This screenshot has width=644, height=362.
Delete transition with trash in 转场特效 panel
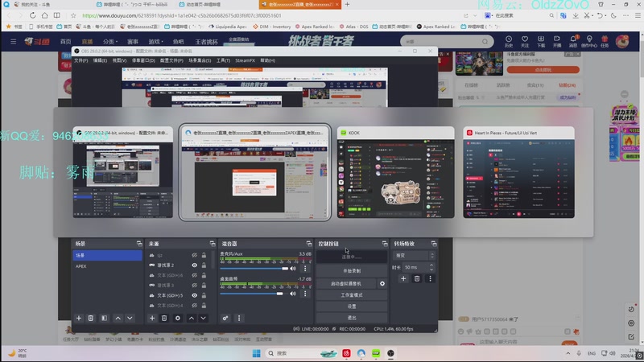417,278
